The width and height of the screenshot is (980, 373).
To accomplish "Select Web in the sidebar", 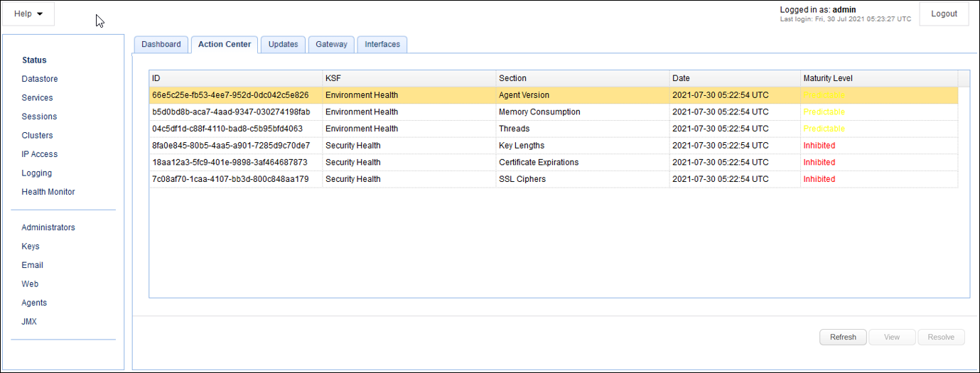I will (30, 283).
